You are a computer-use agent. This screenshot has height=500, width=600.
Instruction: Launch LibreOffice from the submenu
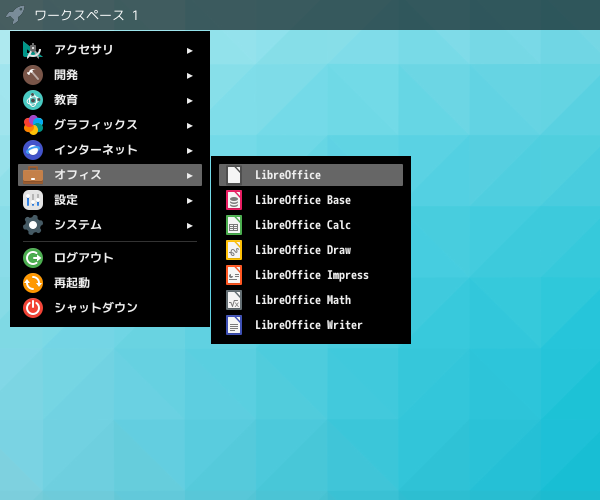[311, 175]
